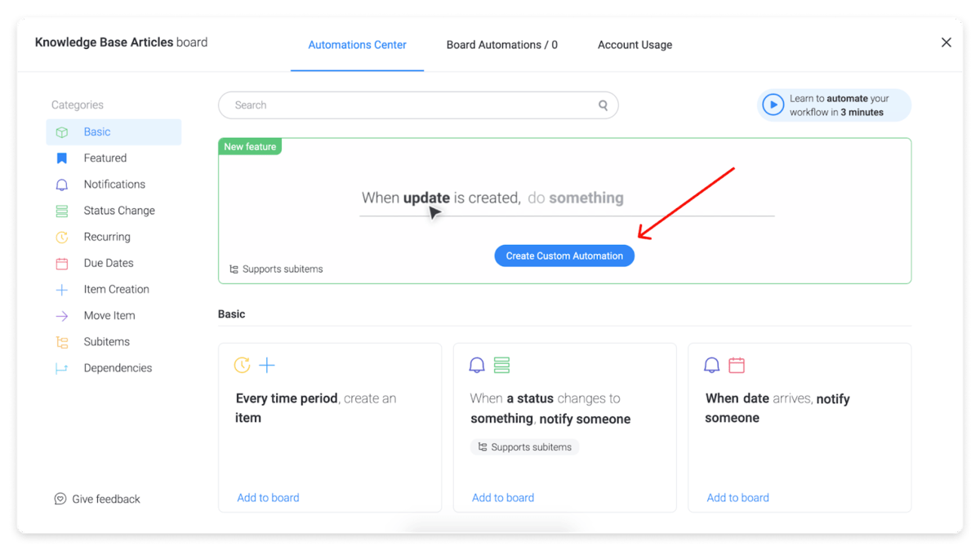The width and height of the screenshot is (980, 551).
Task: Click the Notifications bell icon in sidebar
Action: 62,184
